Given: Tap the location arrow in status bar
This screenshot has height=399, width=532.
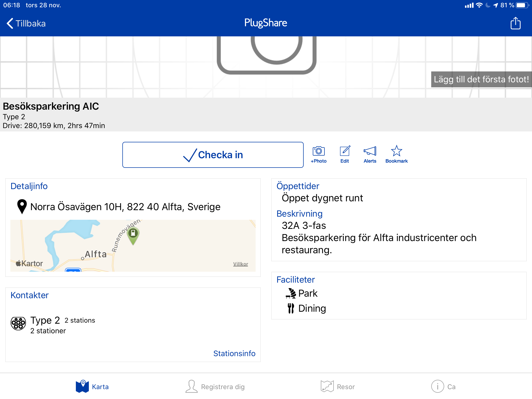Looking at the screenshot, I should tap(496, 5).
